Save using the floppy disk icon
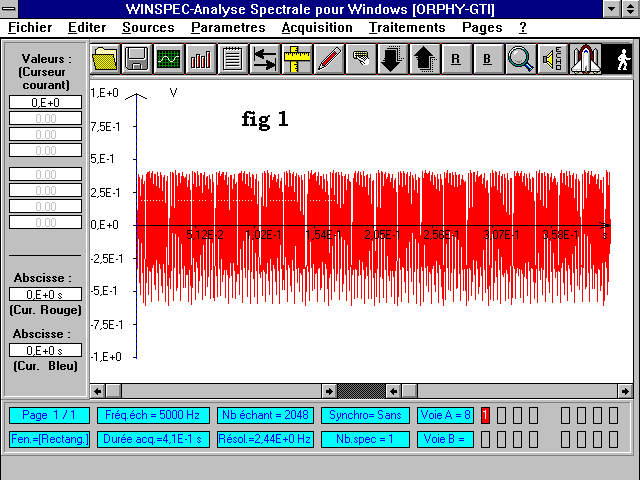 tap(137, 59)
